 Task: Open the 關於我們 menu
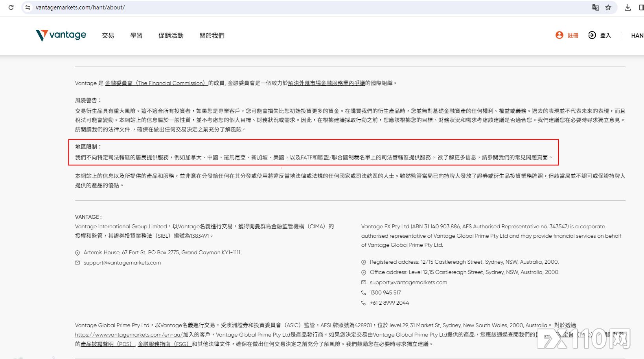(212, 35)
